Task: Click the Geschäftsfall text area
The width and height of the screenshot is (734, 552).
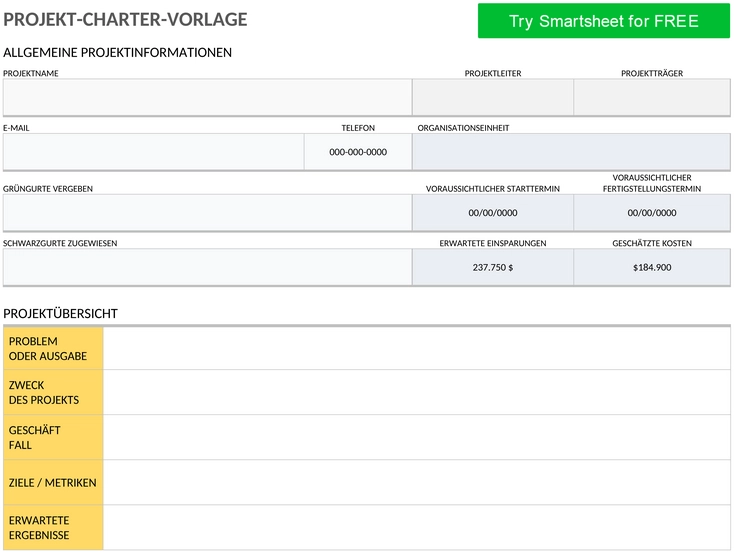Action: tap(417, 437)
